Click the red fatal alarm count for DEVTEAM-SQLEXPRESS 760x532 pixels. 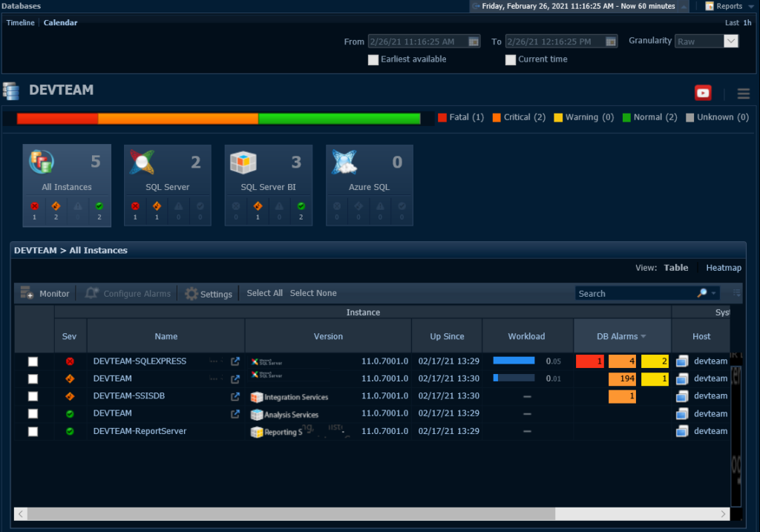tap(590, 361)
